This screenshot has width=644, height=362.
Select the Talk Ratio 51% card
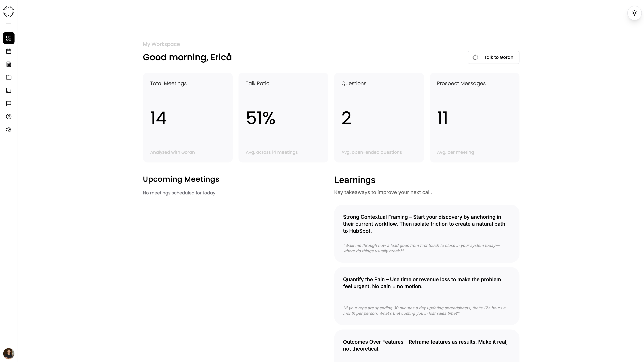283,117
